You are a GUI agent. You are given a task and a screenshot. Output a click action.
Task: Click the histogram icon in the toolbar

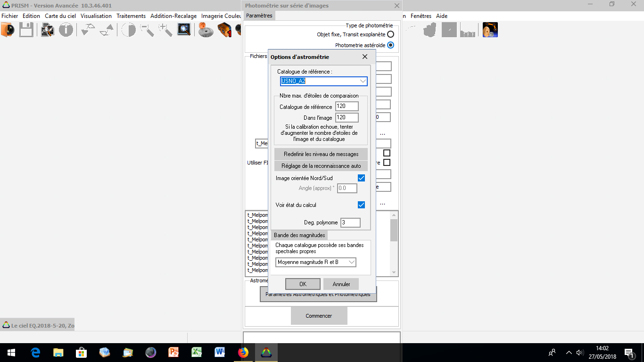(467, 30)
